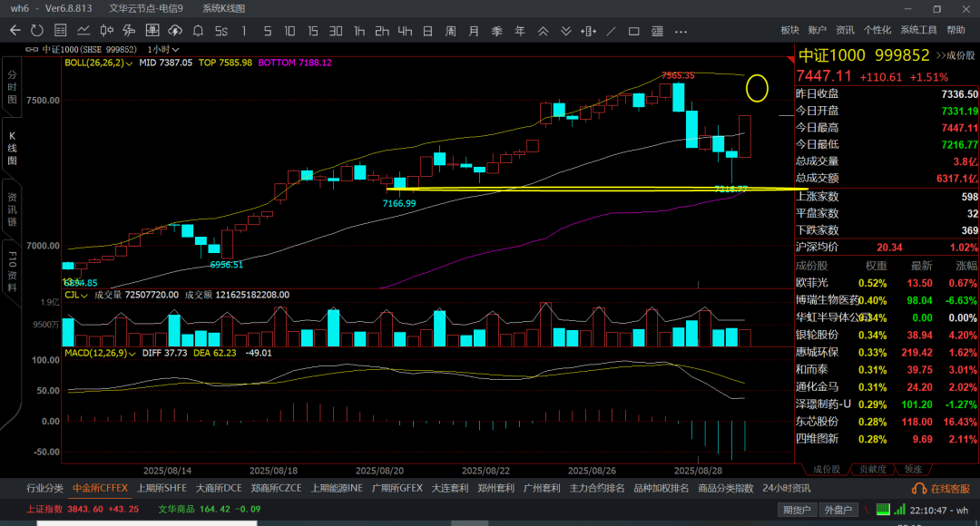This screenshot has width=980, height=526.
Task: Click the 期货户 button
Action: click(797, 510)
